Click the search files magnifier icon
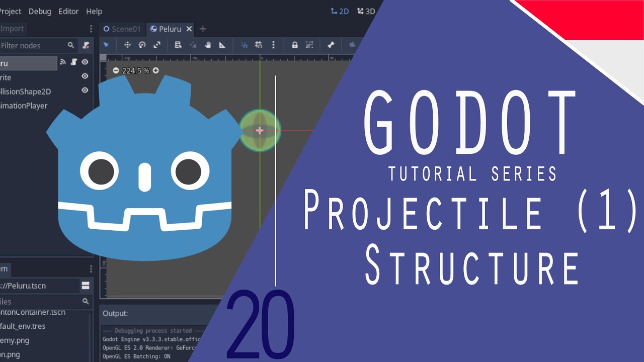Screen dimensions: 644x362 [86, 302]
